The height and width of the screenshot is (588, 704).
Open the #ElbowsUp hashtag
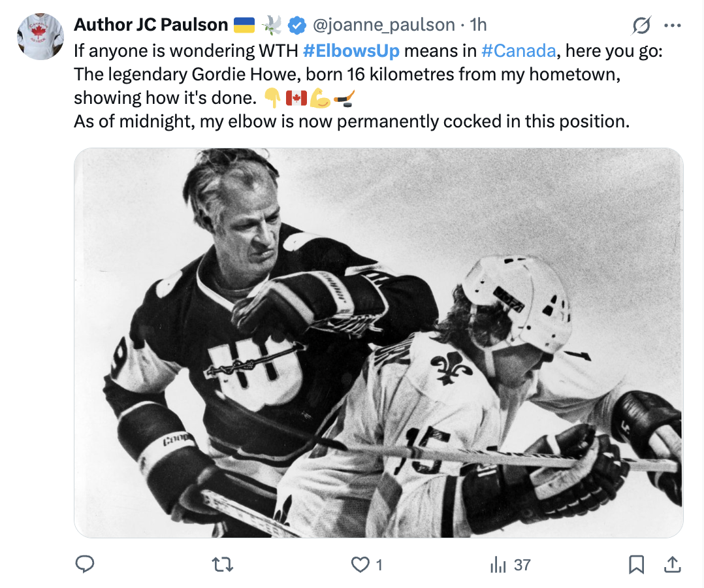click(x=351, y=50)
